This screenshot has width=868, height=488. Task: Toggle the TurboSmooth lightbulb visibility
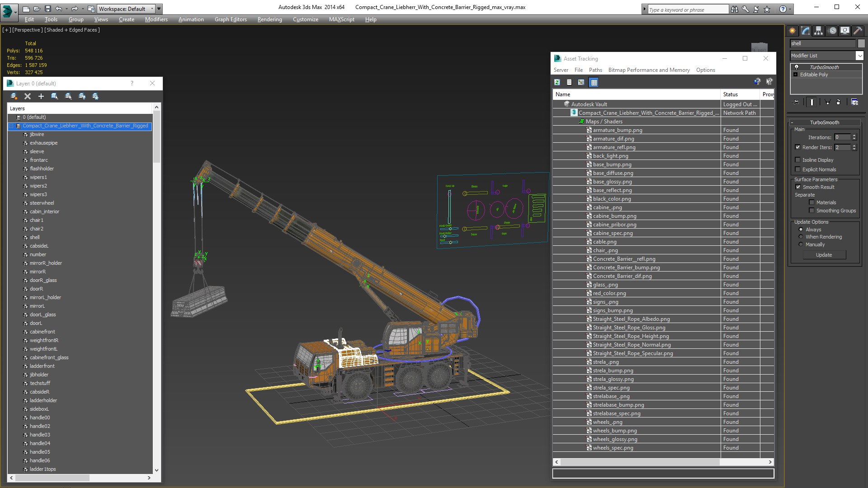coord(797,67)
